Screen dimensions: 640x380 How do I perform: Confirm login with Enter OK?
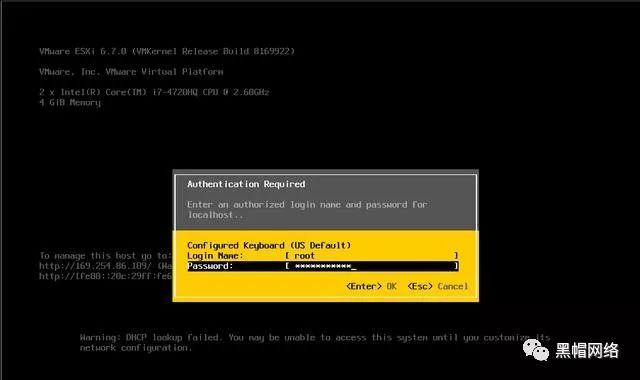(371, 287)
